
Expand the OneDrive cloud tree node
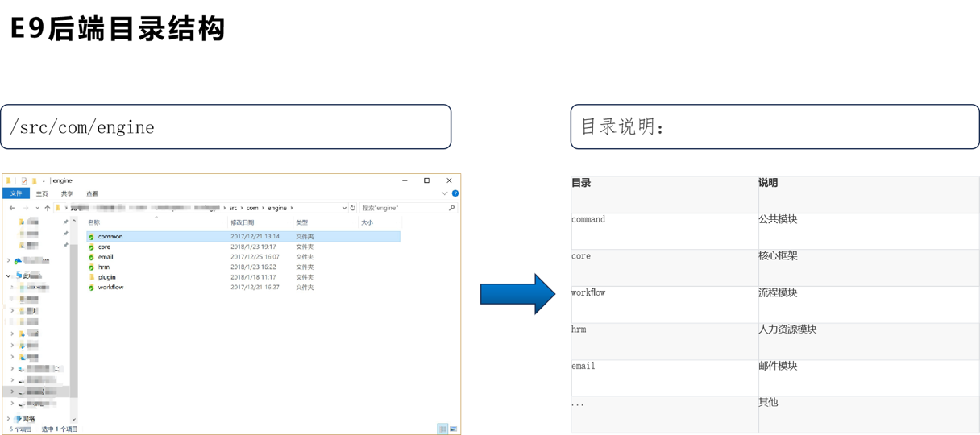[x=9, y=261]
